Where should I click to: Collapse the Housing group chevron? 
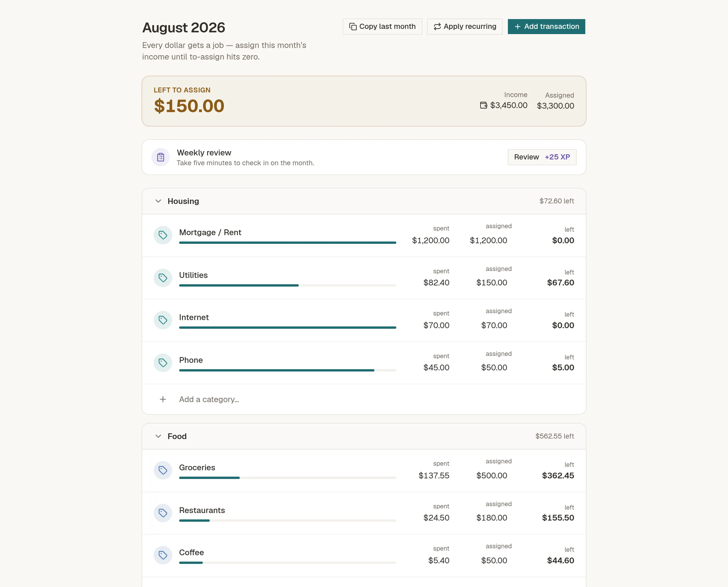tap(158, 201)
